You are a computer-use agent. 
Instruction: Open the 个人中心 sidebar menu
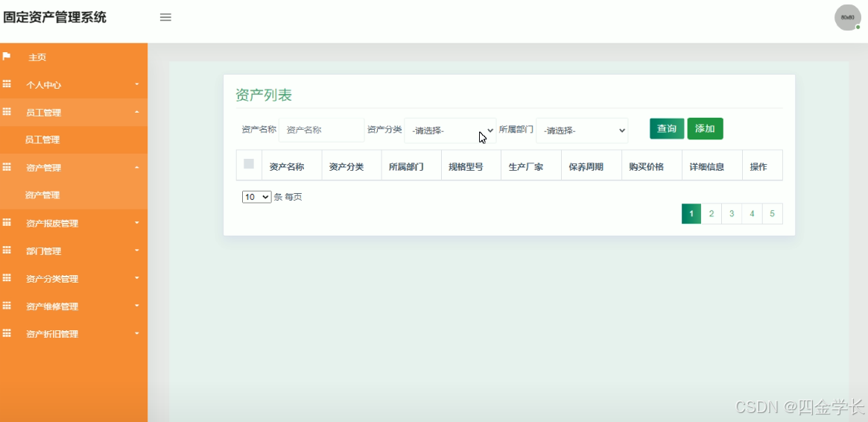click(74, 85)
